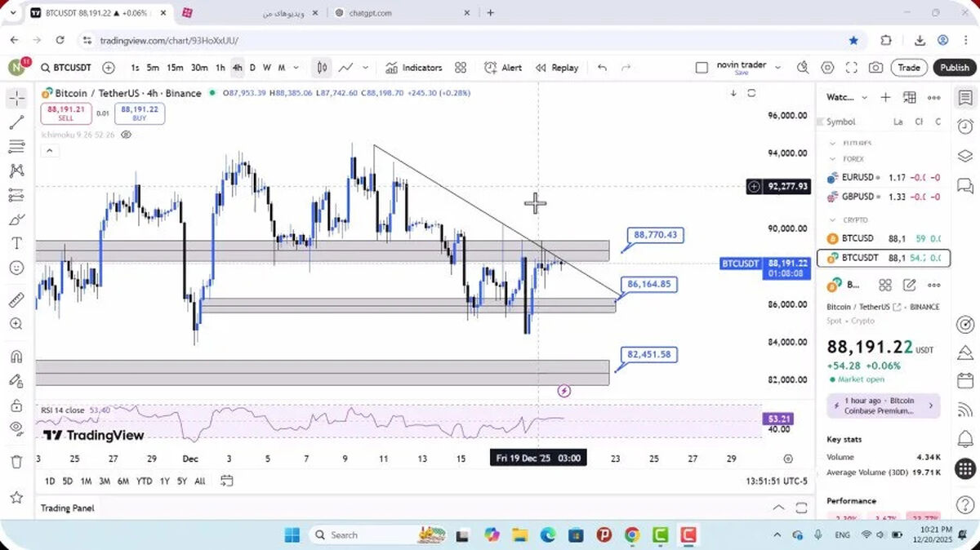Open the go to date calendar
Viewport: 980px width, 550px height.
coord(227,481)
